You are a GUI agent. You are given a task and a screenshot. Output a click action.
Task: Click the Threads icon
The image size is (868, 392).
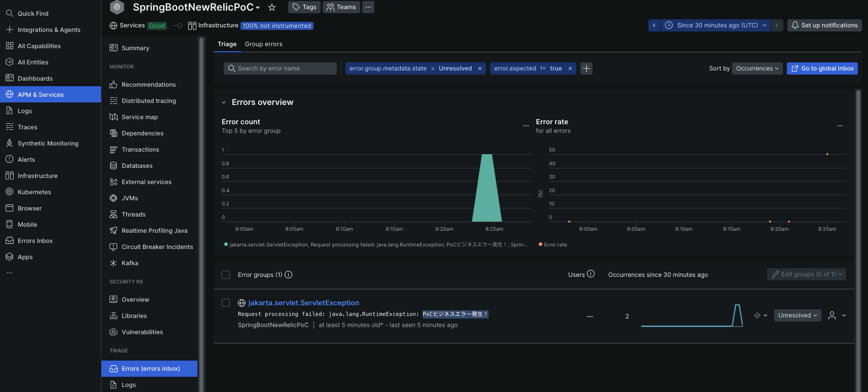(114, 214)
